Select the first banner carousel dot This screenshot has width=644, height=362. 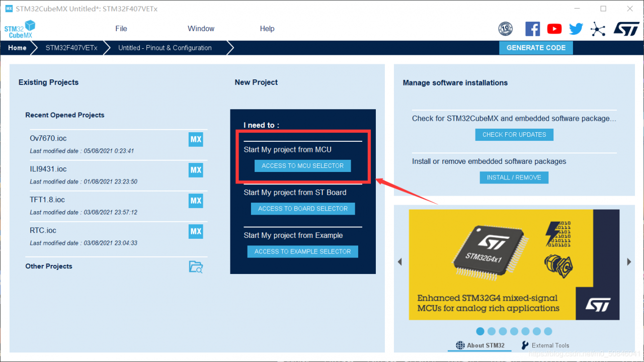[480, 331]
